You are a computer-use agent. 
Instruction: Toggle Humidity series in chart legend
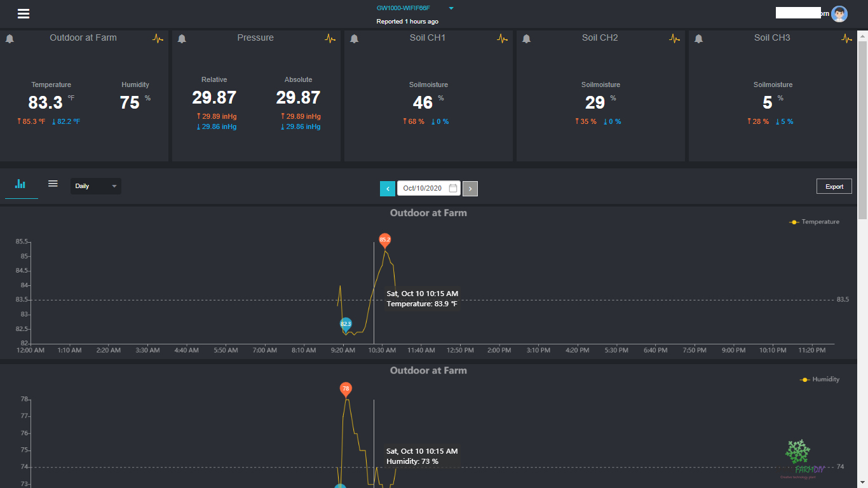819,379
